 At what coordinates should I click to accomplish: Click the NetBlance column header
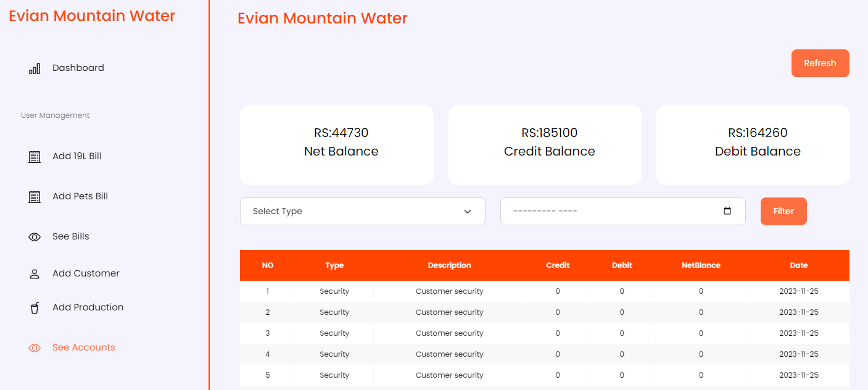701,265
